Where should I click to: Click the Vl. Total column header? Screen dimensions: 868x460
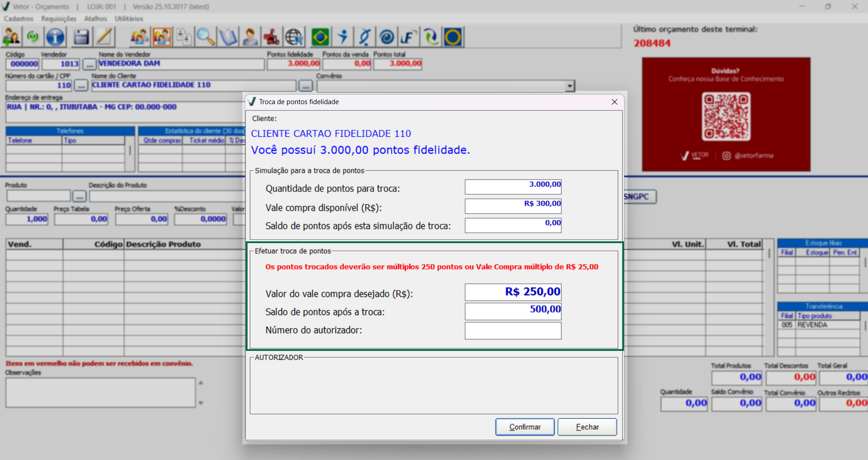(734, 244)
